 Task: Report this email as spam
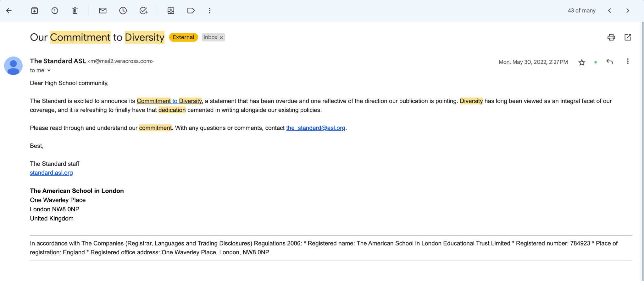click(x=55, y=11)
